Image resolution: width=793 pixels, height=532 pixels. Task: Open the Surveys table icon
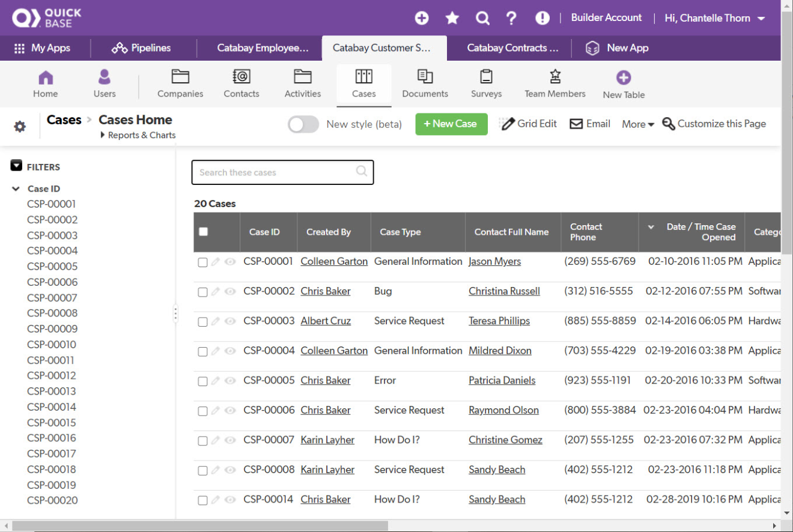pyautogui.click(x=486, y=77)
